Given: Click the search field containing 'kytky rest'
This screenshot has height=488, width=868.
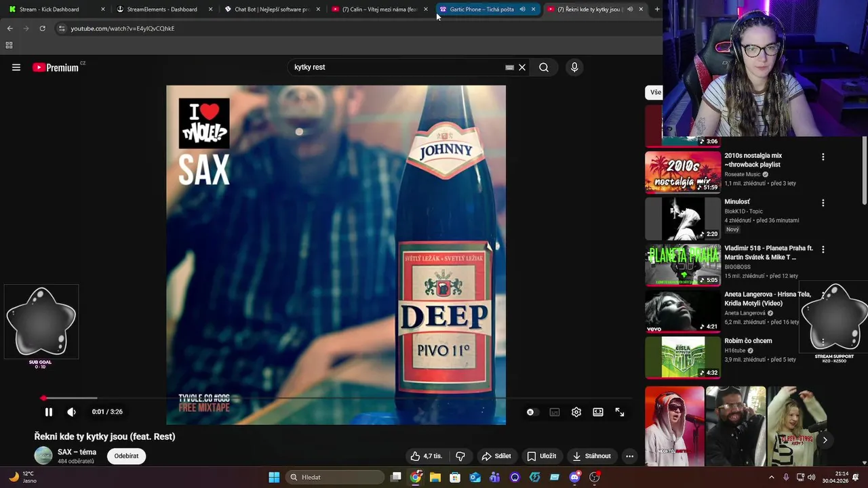Looking at the screenshot, I should (397, 67).
